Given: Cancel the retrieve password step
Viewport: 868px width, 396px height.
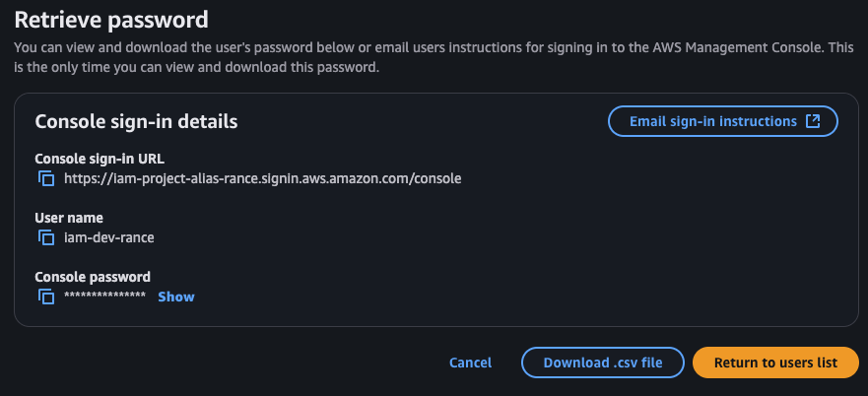Looking at the screenshot, I should coord(471,363).
